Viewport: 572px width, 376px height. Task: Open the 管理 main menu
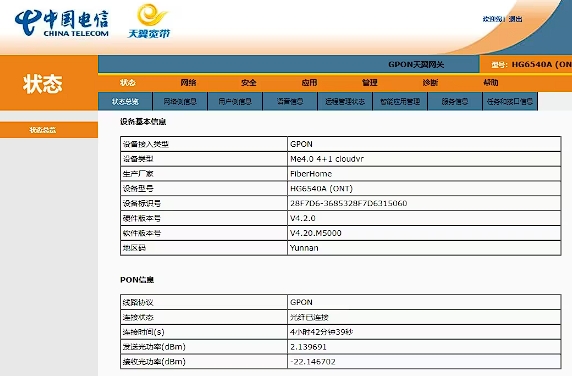(370, 83)
